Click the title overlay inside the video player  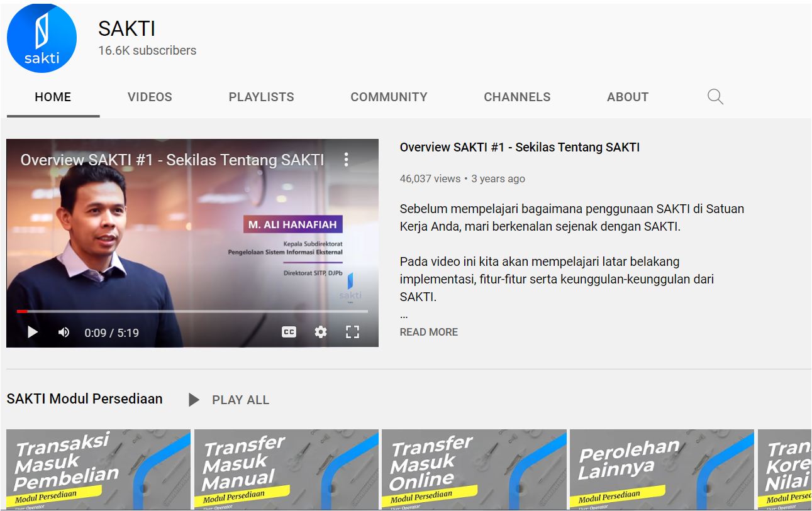click(x=172, y=160)
